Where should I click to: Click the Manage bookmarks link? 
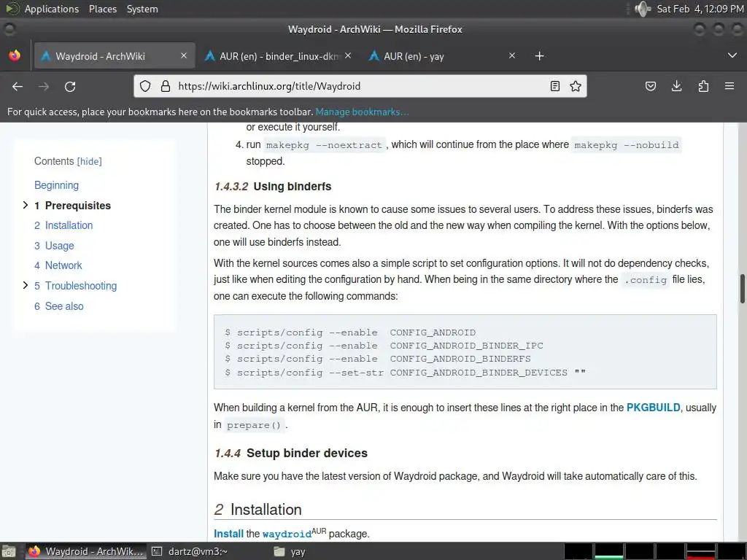pyautogui.click(x=362, y=112)
